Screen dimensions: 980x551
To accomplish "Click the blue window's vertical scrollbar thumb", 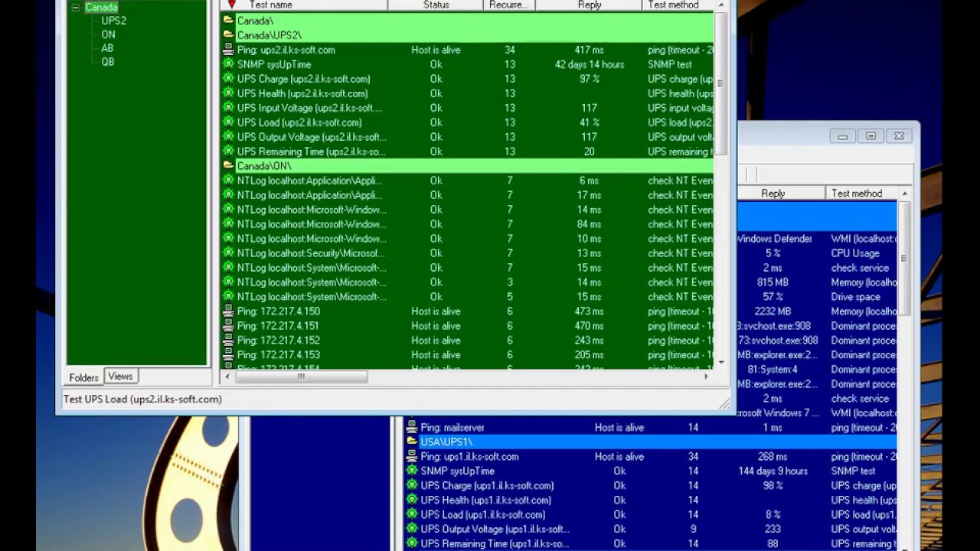I will coord(904,258).
